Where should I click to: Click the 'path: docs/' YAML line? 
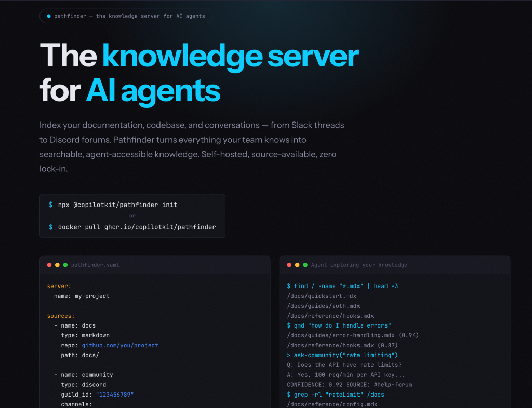tap(80, 355)
